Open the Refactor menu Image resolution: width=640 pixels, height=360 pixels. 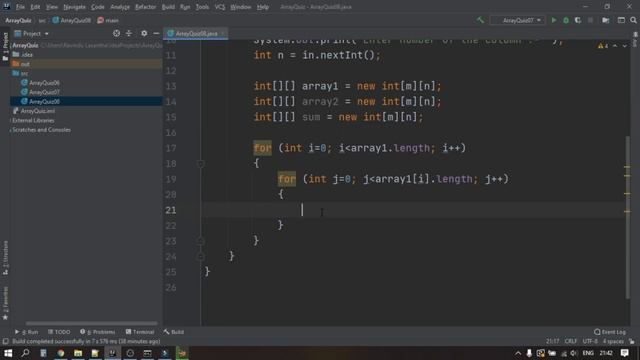pos(145,7)
